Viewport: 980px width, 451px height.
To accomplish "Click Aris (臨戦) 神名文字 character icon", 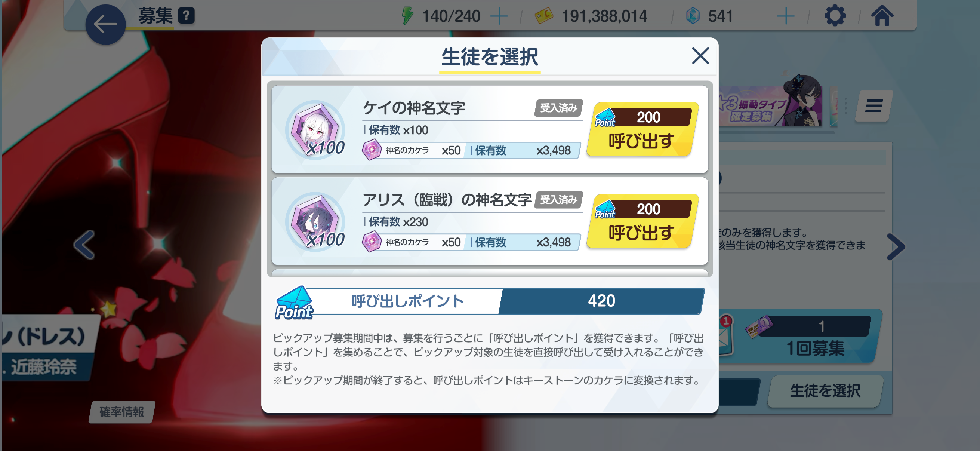I will pyautogui.click(x=315, y=221).
